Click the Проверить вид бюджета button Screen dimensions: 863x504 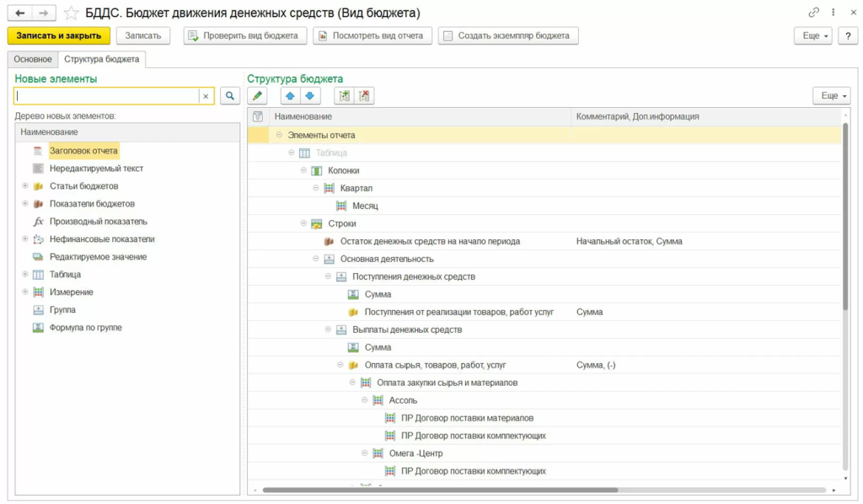coord(244,35)
